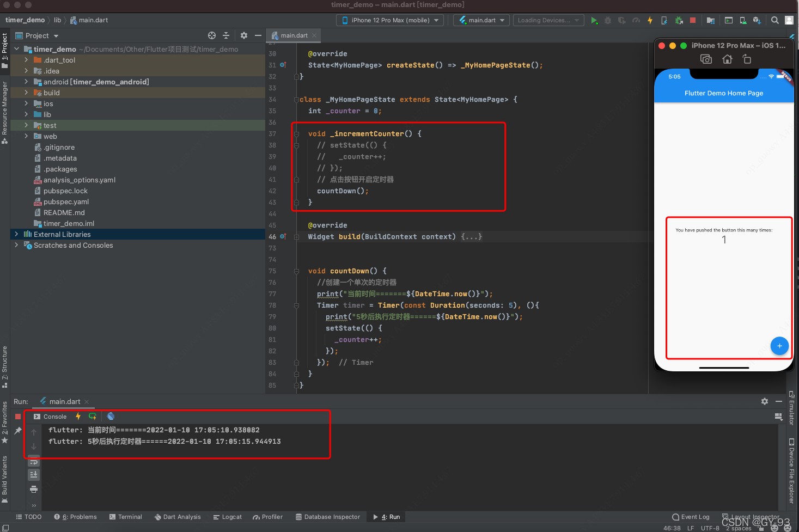Click the locate/select opened file target icon in Project panel
Viewport: 799px width, 532px height.
[212, 35]
